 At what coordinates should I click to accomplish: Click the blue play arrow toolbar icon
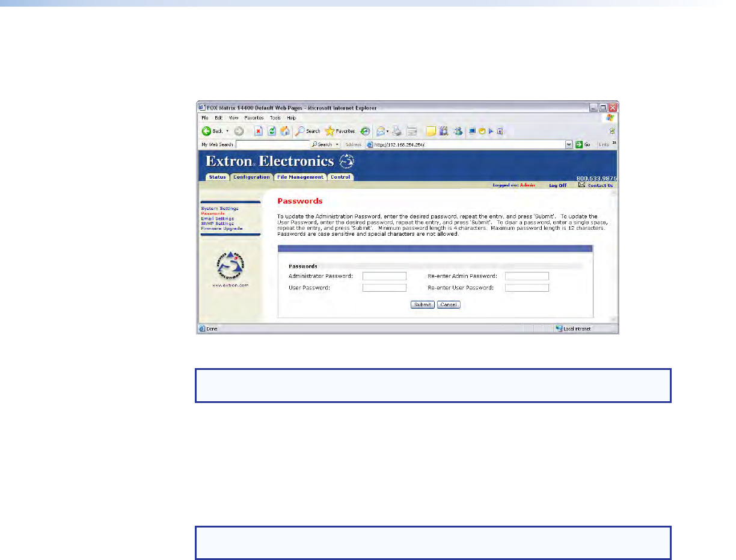tap(491, 131)
